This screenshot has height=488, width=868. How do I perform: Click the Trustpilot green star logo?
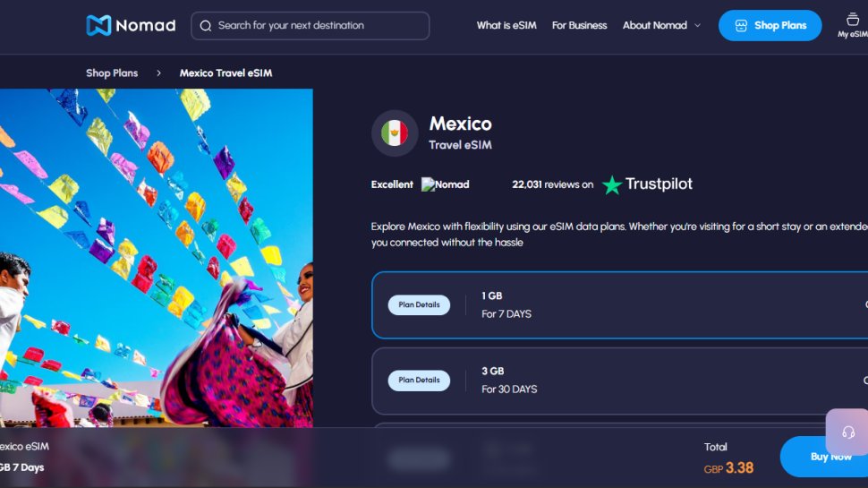click(x=612, y=185)
